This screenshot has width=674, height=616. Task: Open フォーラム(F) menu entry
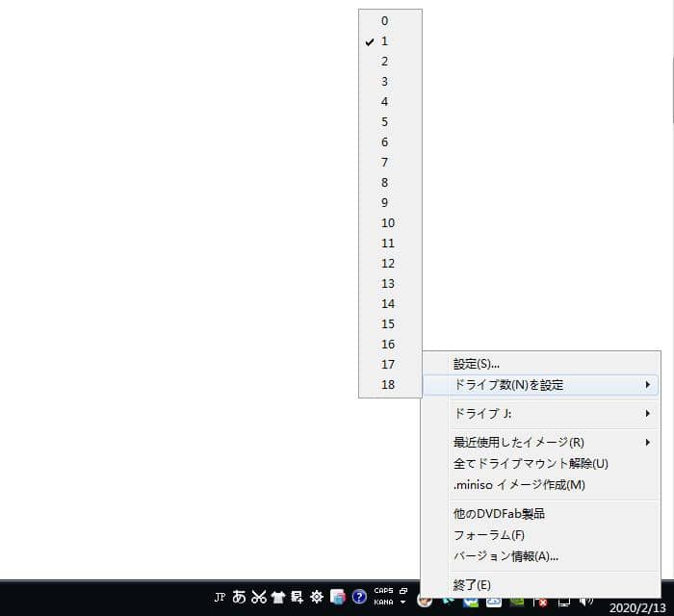[541, 535]
